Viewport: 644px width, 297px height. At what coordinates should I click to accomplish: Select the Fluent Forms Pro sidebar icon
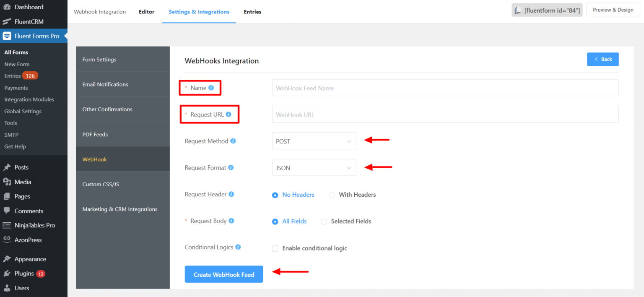click(7, 36)
